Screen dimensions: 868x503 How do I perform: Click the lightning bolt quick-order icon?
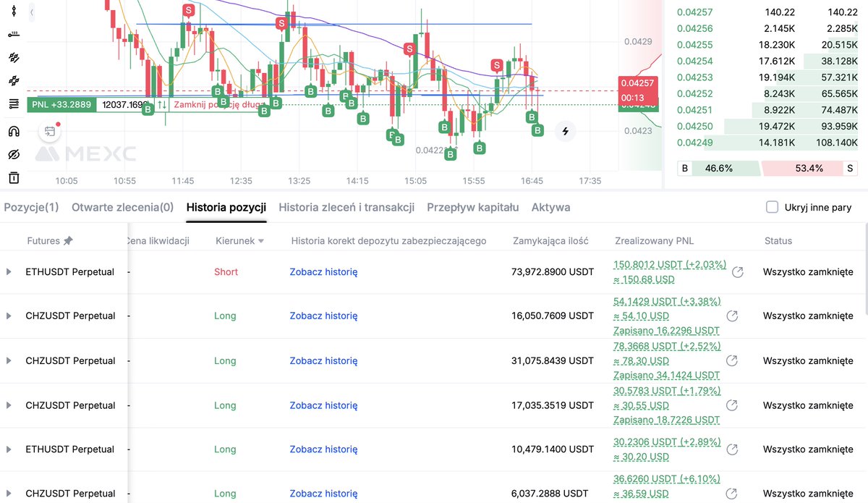click(x=565, y=131)
